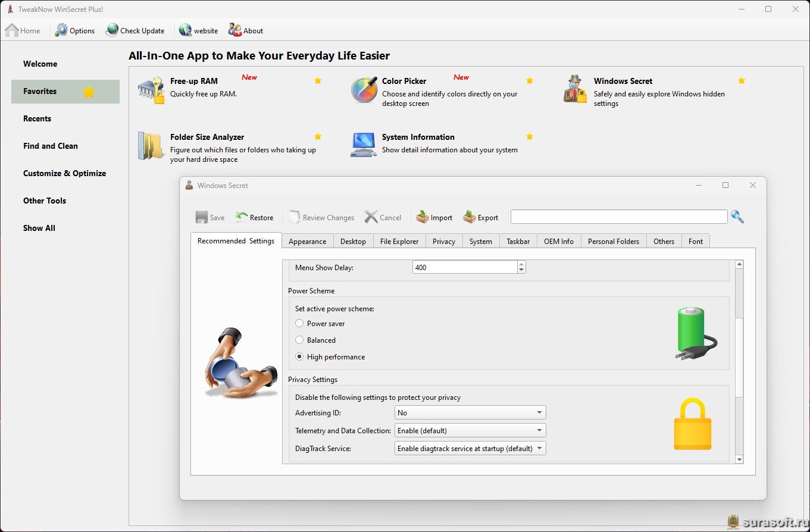
Task: Toggle System Information favorite star
Action: pyautogui.click(x=530, y=137)
